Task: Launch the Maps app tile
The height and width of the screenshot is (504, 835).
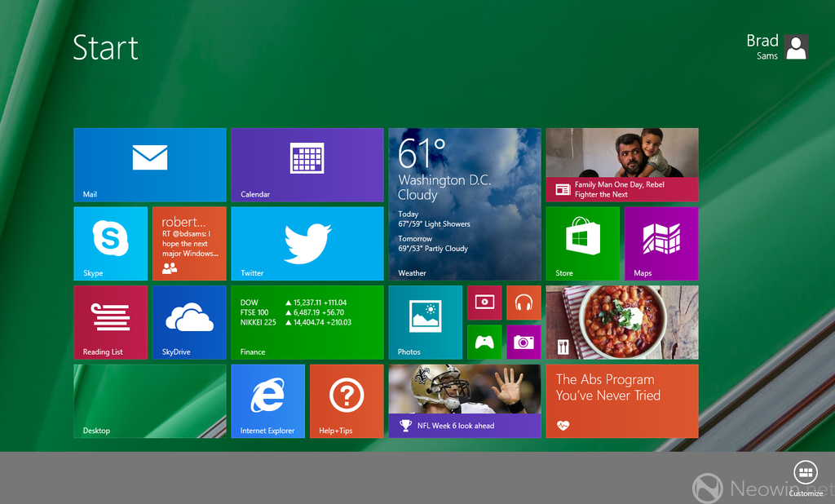Action: (661, 243)
